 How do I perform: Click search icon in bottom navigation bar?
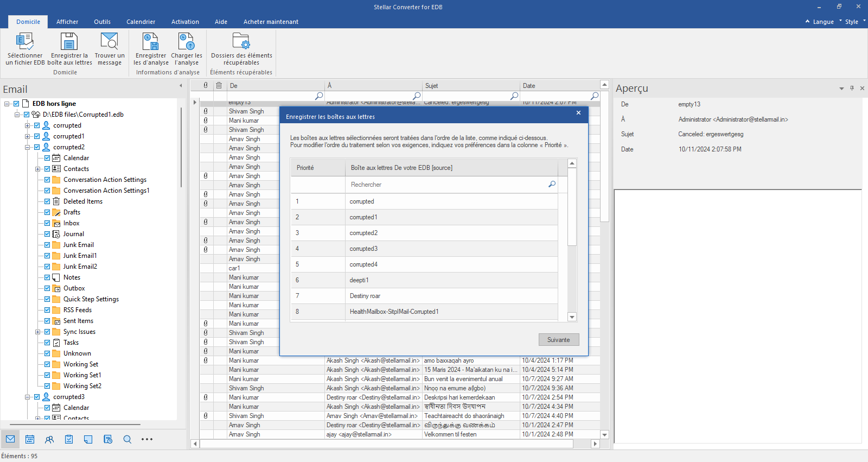[127, 439]
